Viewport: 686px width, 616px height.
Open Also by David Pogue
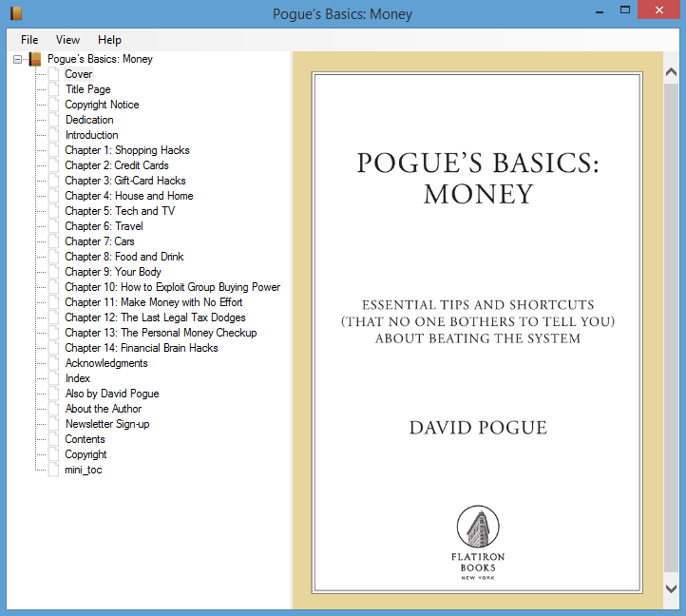pos(112,394)
